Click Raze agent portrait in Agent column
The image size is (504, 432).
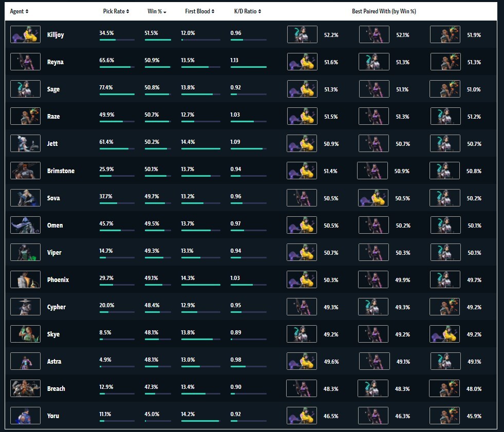click(25, 116)
